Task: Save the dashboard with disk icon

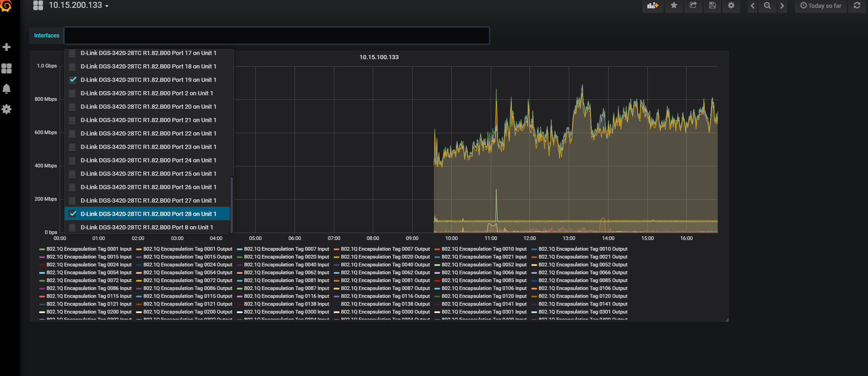Action: click(x=712, y=6)
